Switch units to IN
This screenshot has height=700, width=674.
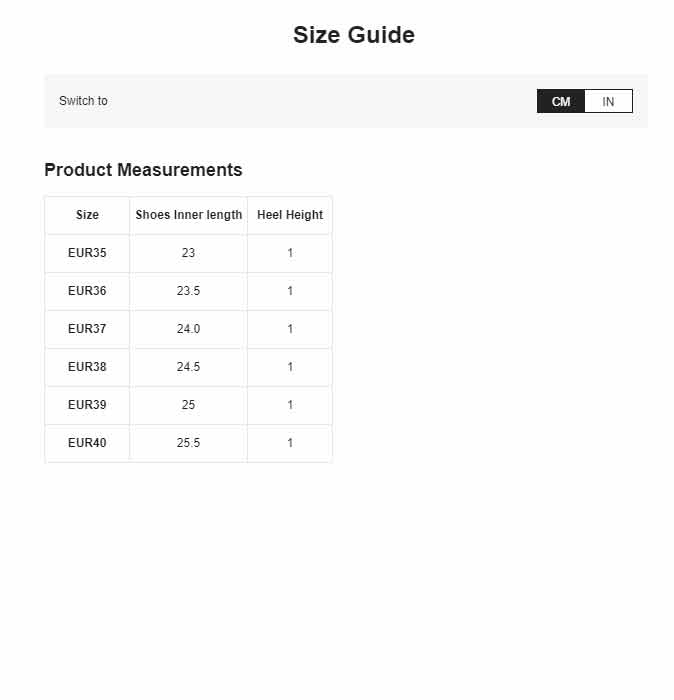point(608,101)
